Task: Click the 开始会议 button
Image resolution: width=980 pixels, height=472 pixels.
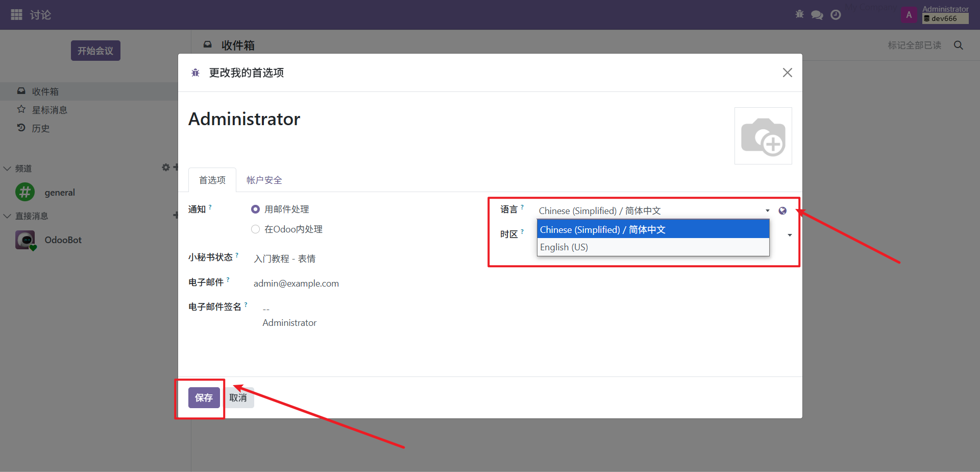Action: pyautogui.click(x=95, y=51)
